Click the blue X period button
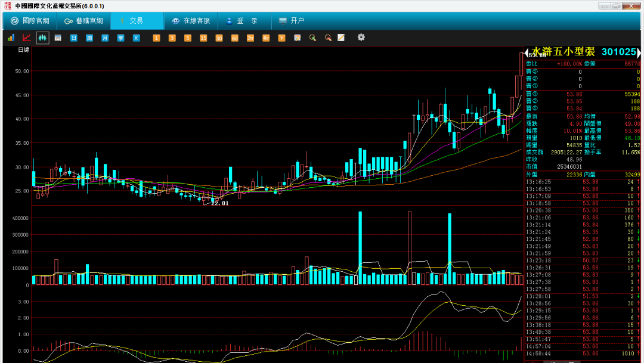644x363 pixels. [x=136, y=38]
